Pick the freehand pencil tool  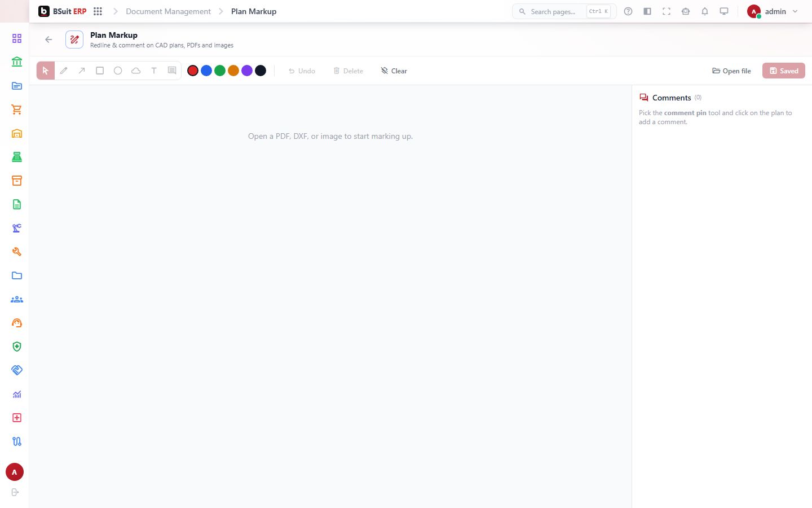coord(64,71)
